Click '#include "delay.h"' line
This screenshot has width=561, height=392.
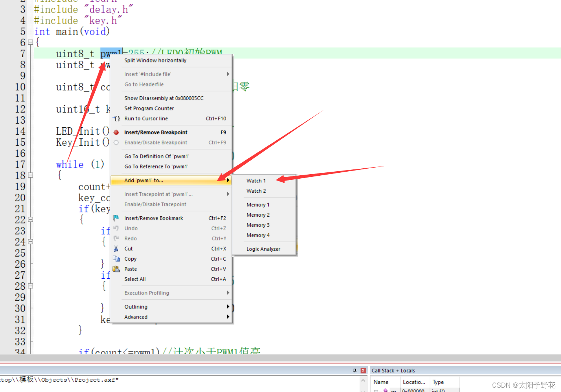click(83, 10)
